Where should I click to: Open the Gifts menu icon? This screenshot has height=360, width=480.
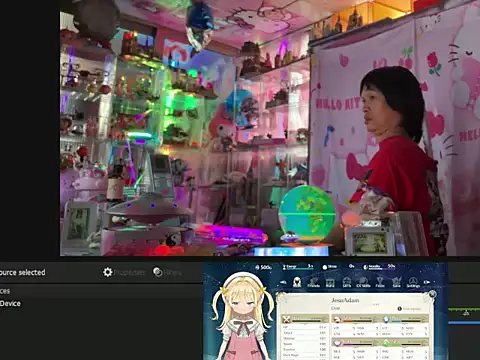pos(347,283)
